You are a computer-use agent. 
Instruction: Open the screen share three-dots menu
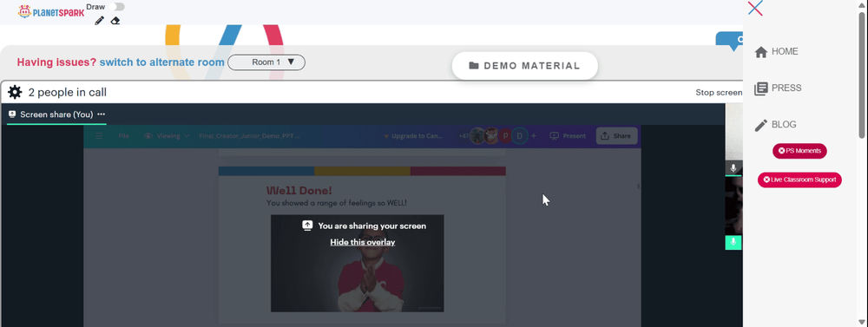coord(102,114)
